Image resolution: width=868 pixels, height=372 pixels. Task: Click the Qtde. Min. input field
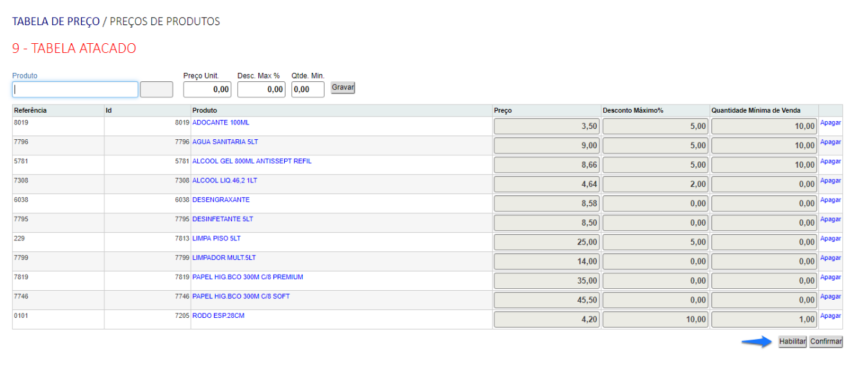(x=307, y=90)
